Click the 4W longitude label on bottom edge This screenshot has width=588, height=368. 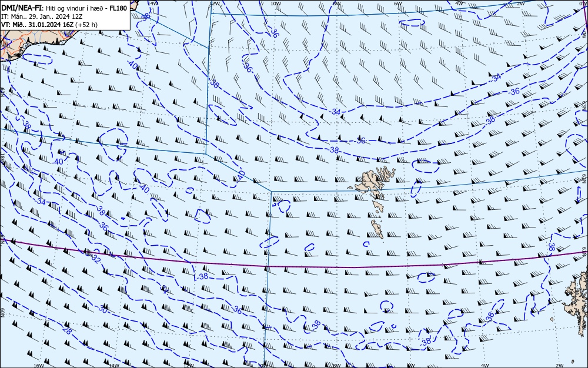pos(485,366)
